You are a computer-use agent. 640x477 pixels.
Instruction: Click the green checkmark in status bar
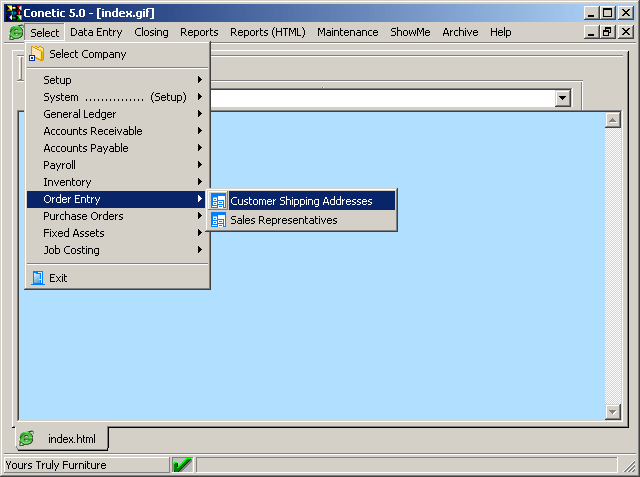[x=182, y=465]
